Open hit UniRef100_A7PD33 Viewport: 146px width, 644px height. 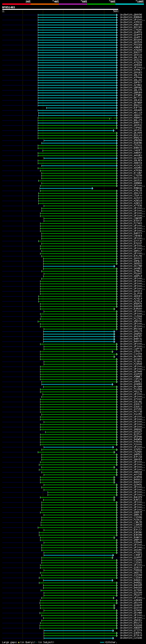131,22
